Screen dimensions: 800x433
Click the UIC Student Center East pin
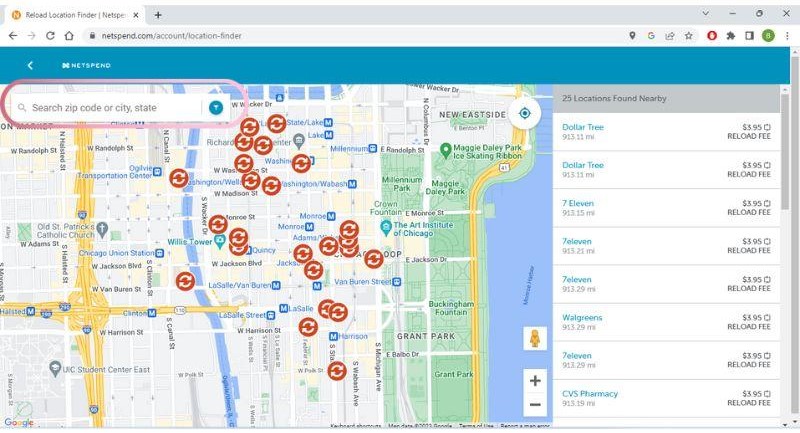click(55, 367)
